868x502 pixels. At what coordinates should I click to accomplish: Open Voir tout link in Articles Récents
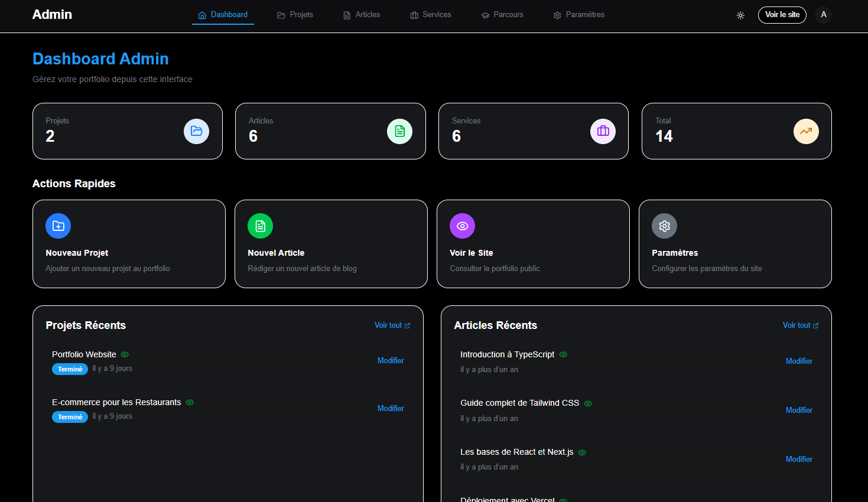[x=800, y=325]
